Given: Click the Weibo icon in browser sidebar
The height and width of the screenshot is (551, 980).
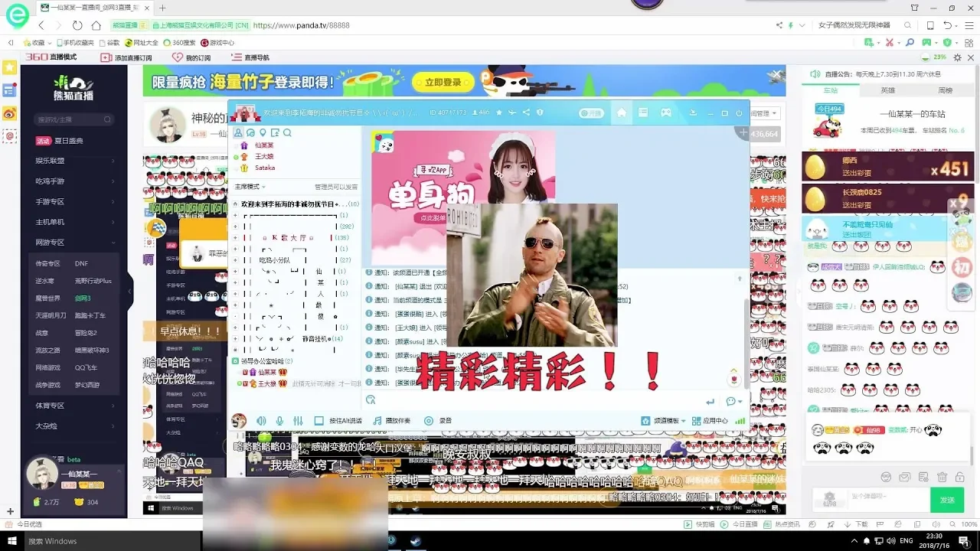Looking at the screenshot, I should click(x=9, y=113).
